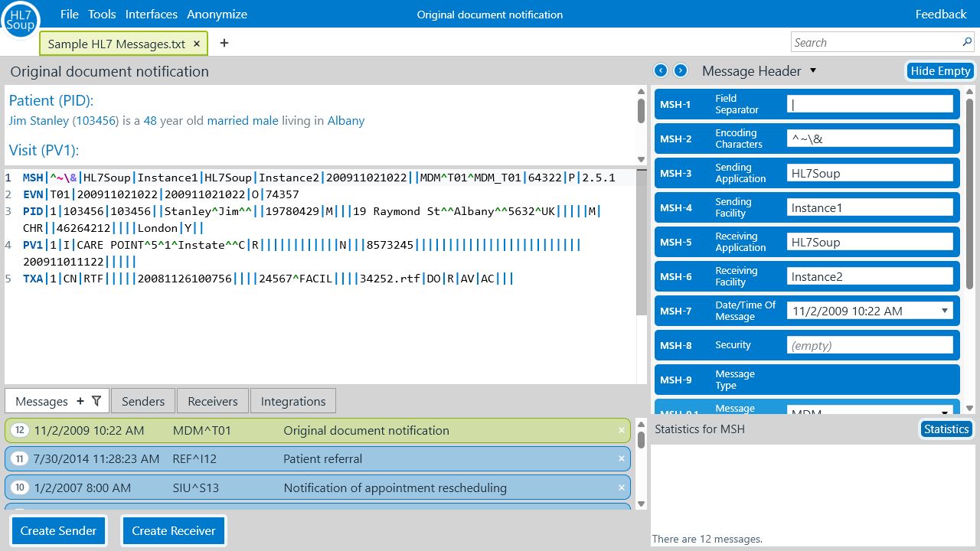
Task: Click the Create Receiver button
Action: (x=174, y=530)
